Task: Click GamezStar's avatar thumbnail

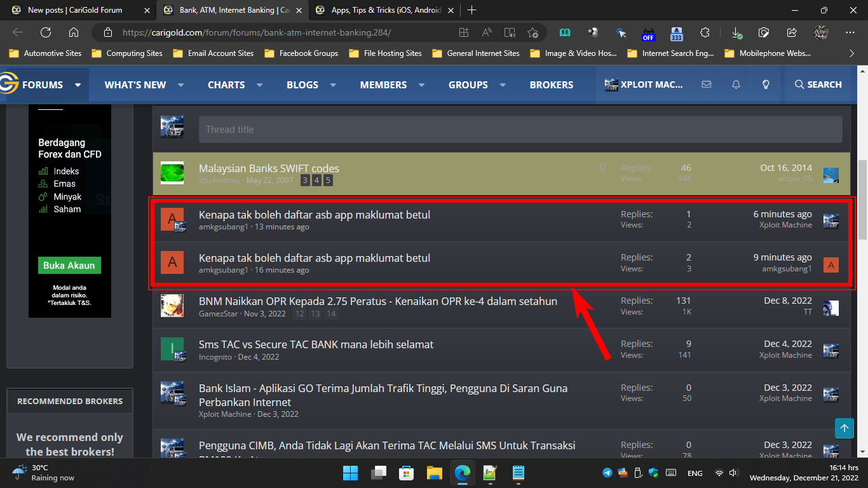Action: [x=172, y=306]
